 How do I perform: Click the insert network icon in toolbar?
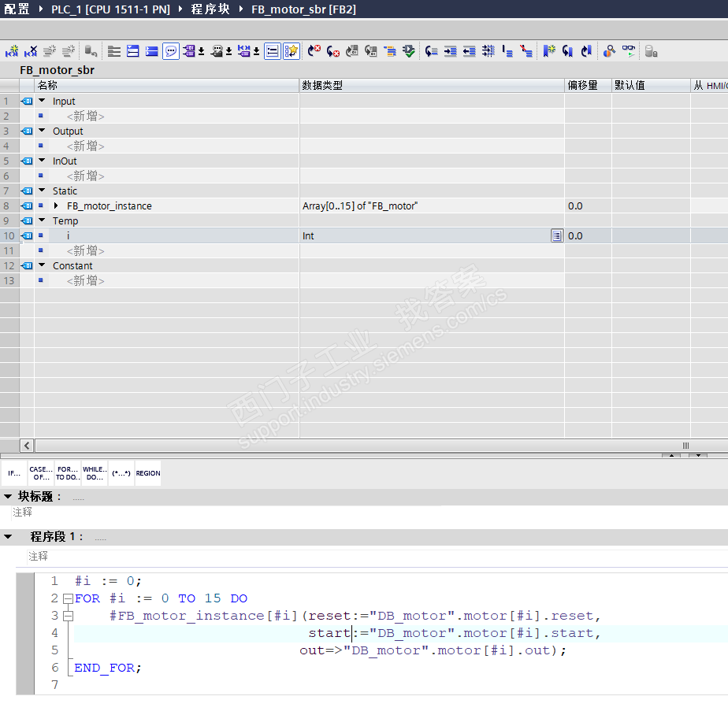(12, 51)
